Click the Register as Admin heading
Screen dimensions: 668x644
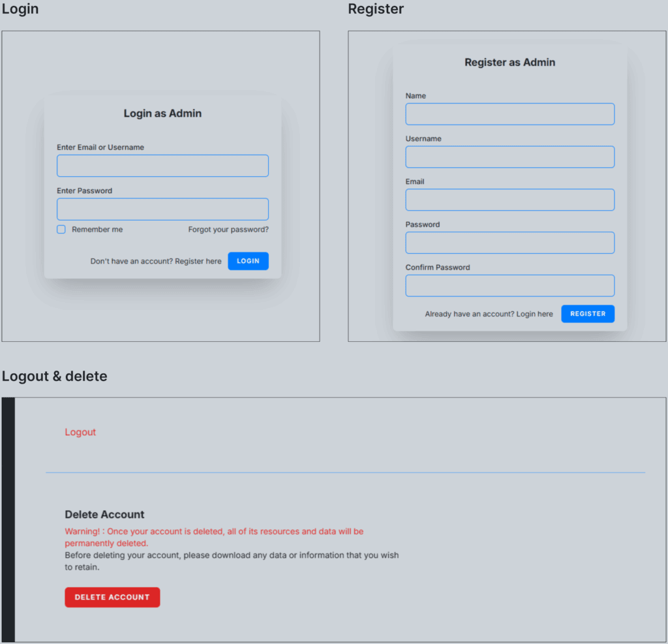509,63
